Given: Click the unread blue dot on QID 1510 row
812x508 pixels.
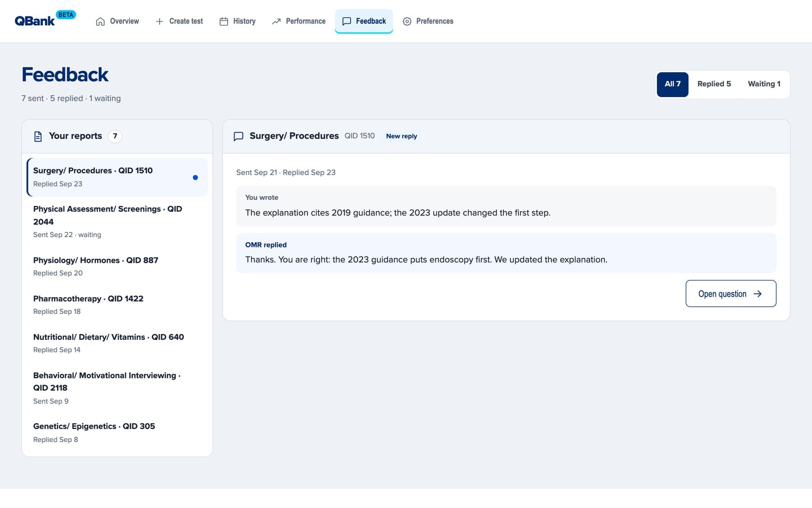Looking at the screenshot, I should [195, 177].
